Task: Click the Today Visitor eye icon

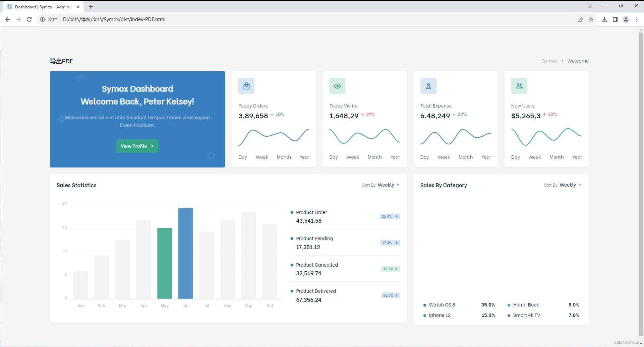Action: [x=337, y=86]
